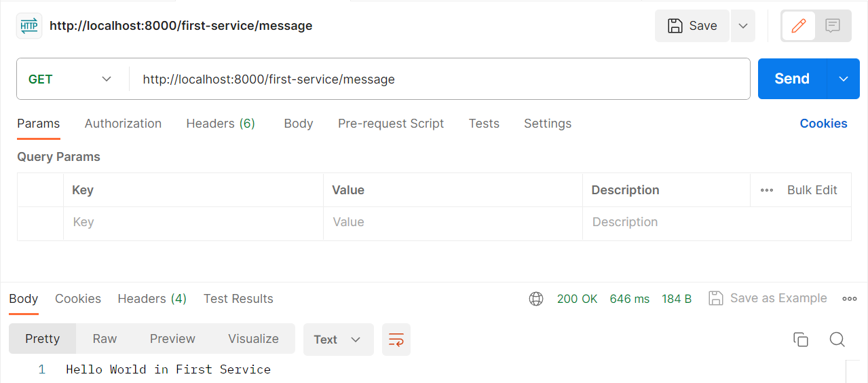This screenshot has width=868, height=383.
Task: Open the Authorization tab
Action: pos(123,124)
